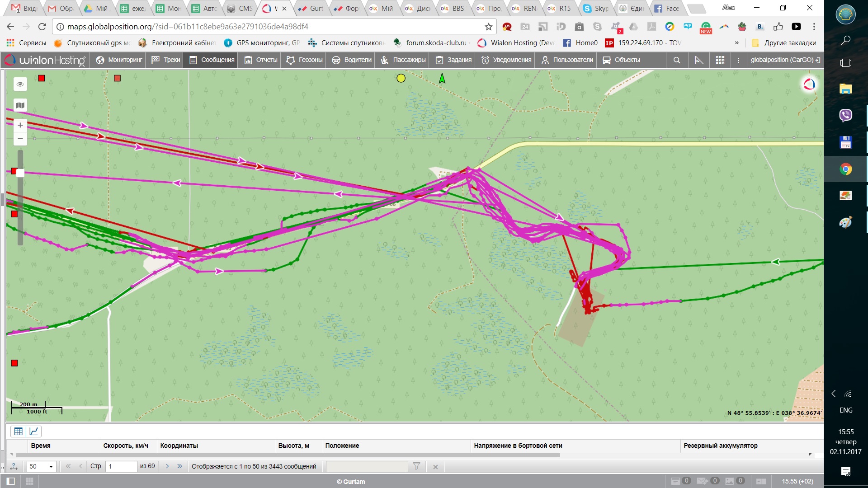This screenshot has width=868, height=488.
Task: Open the apps grid icon in top bar
Action: (x=720, y=60)
